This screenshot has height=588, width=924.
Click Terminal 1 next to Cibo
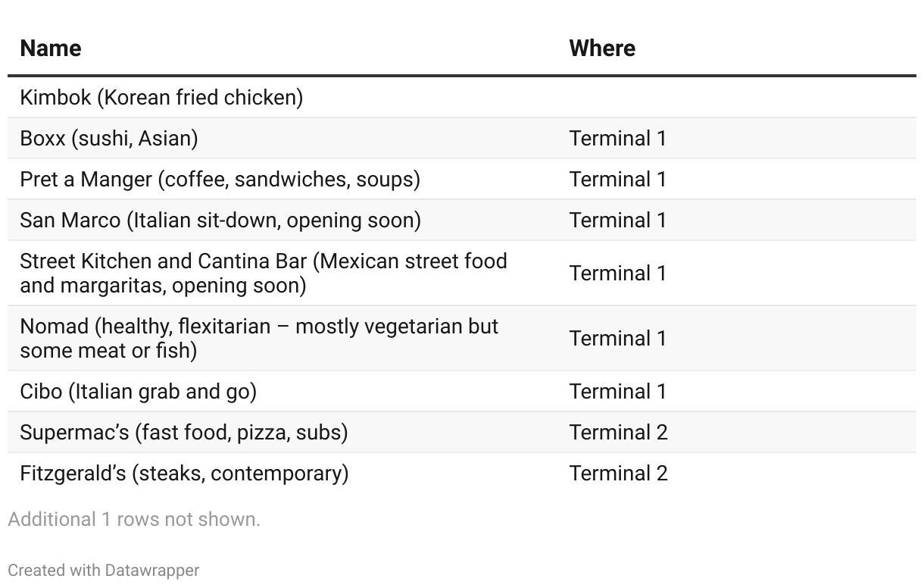[x=618, y=392]
